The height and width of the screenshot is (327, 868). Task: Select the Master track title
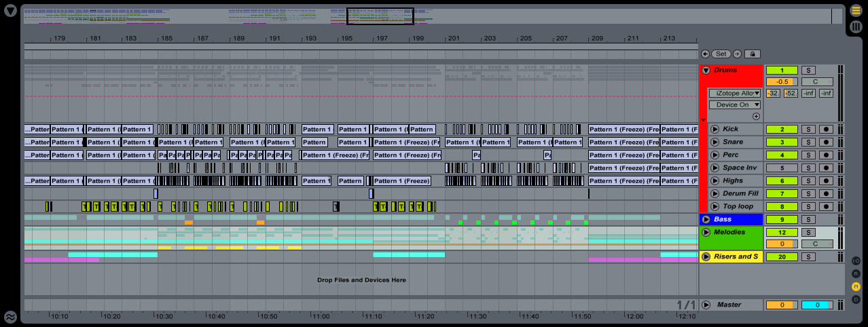coord(729,305)
